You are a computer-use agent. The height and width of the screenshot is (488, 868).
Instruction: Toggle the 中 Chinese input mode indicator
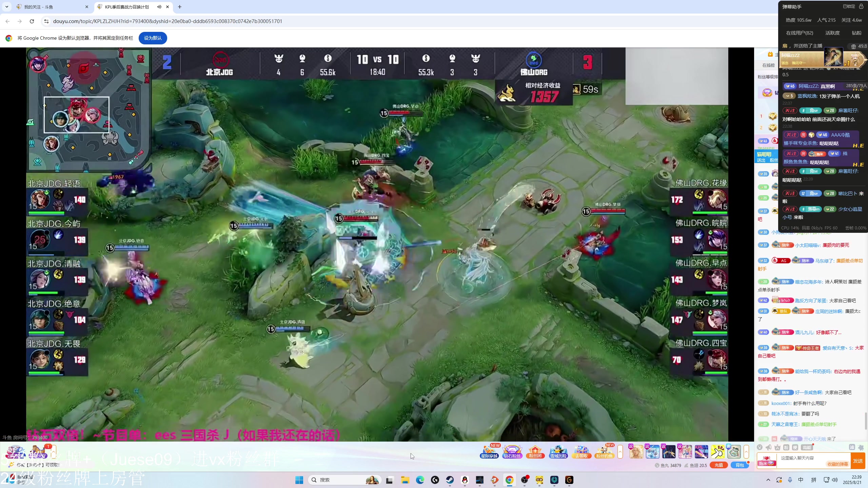[x=801, y=480]
